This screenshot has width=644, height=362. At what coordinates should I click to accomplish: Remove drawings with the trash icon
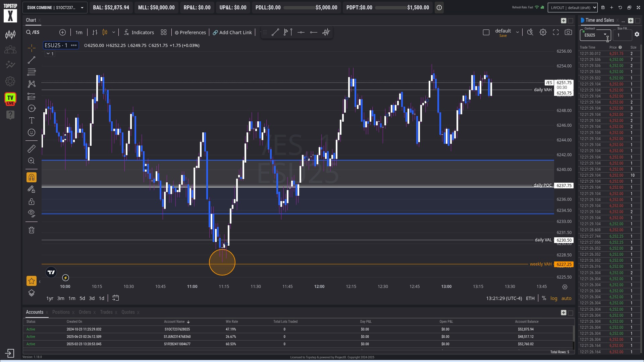click(x=32, y=230)
